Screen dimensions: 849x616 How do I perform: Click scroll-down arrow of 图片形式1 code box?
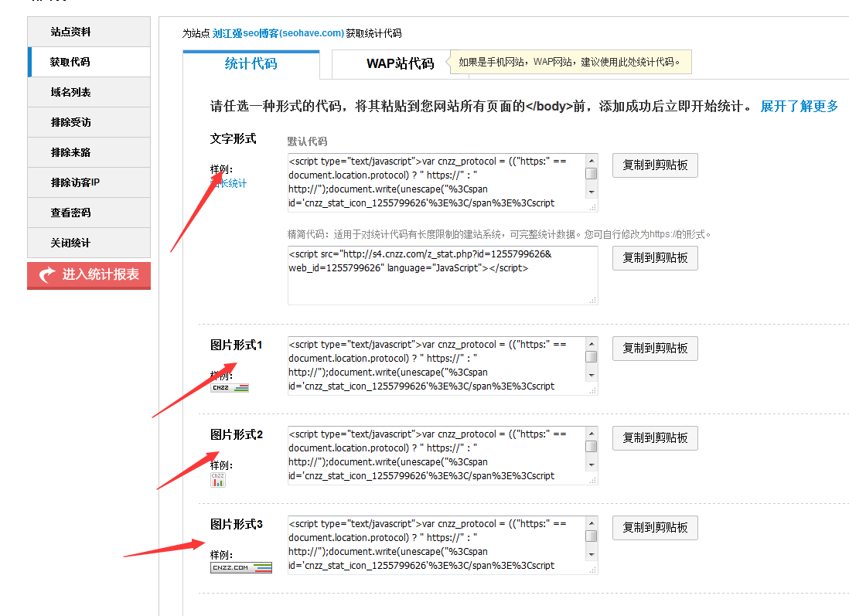pyautogui.click(x=592, y=375)
